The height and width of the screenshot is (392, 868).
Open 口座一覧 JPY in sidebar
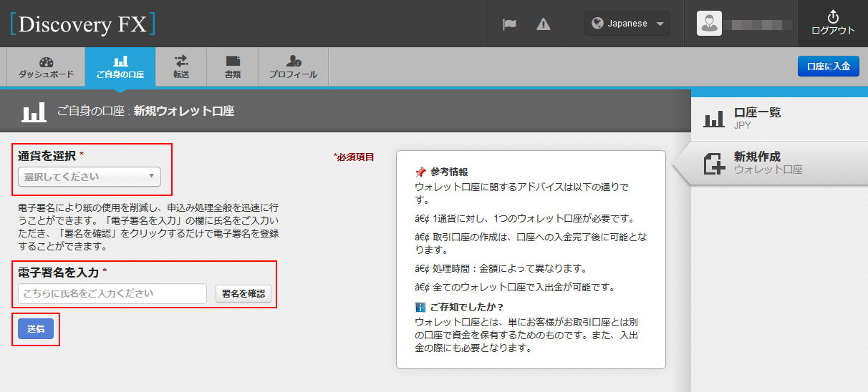[779, 118]
